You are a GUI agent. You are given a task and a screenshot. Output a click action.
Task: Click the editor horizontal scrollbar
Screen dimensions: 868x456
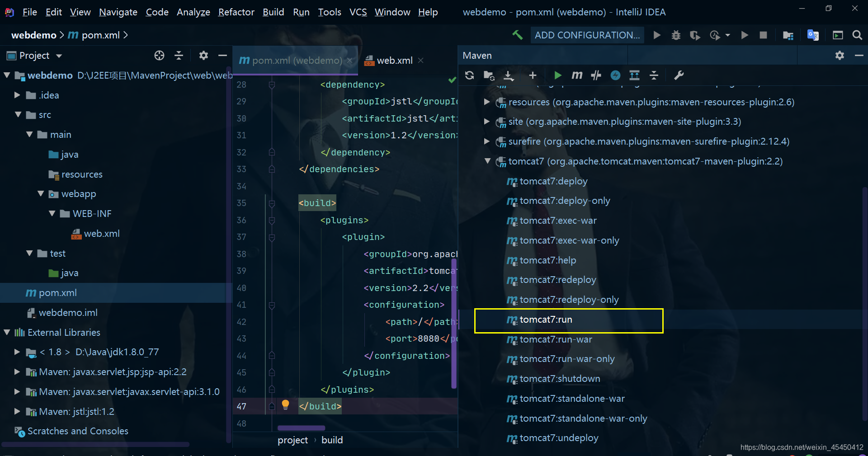click(301, 428)
